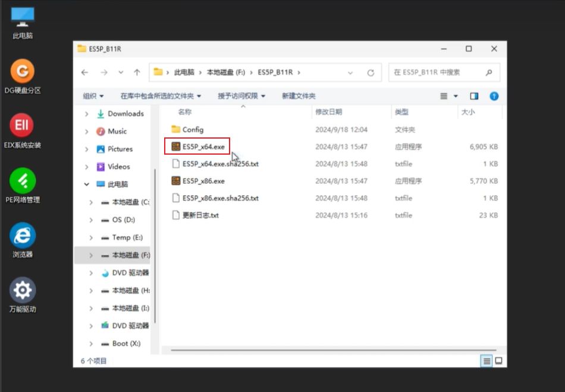This screenshot has width=565, height=392.
Task: Open the 组织 menu
Action: (93, 96)
